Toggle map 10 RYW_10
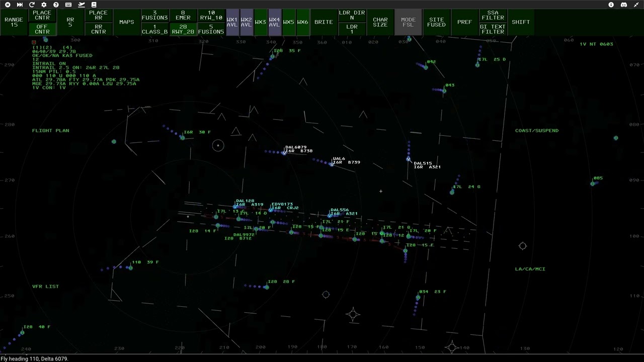Screen dimensions: 644x362 [x=211, y=16]
